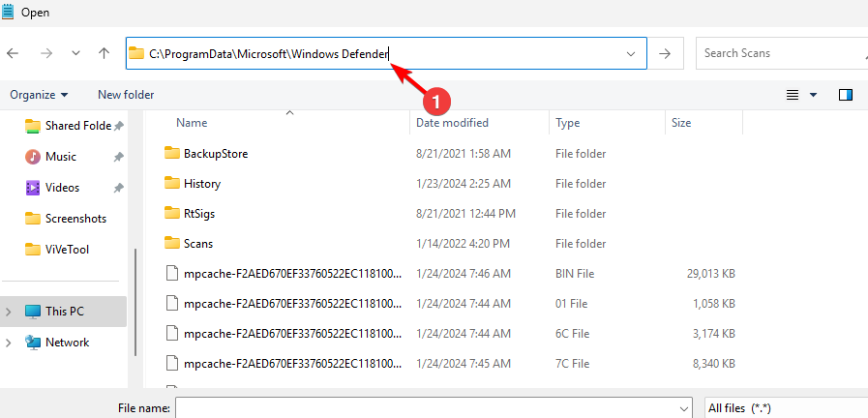Viewport: 868px width, 418px height.
Task: Open Music in the navigation pane
Action: coord(51,157)
